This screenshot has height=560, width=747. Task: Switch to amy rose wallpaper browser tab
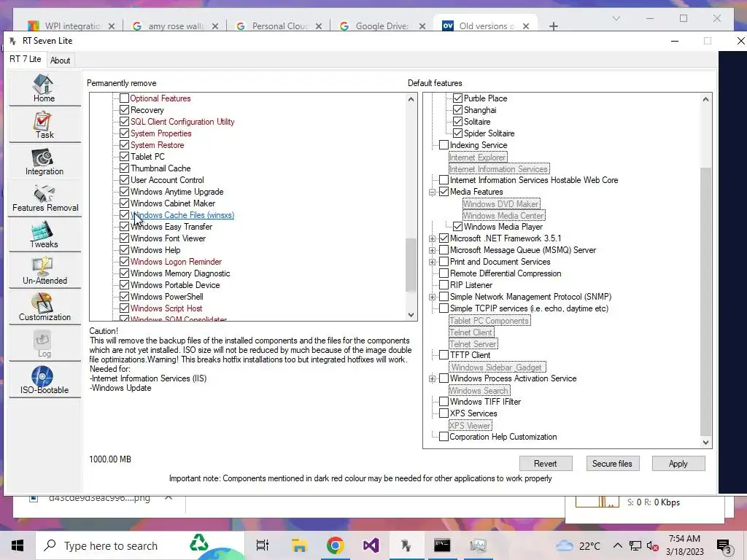pyautogui.click(x=175, y=26)
